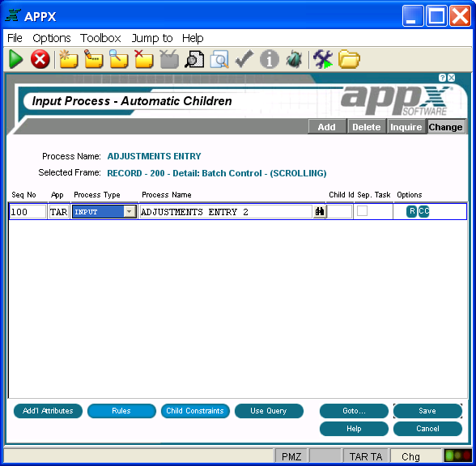
Task: Click the Save button
Action: coord(427,411)
